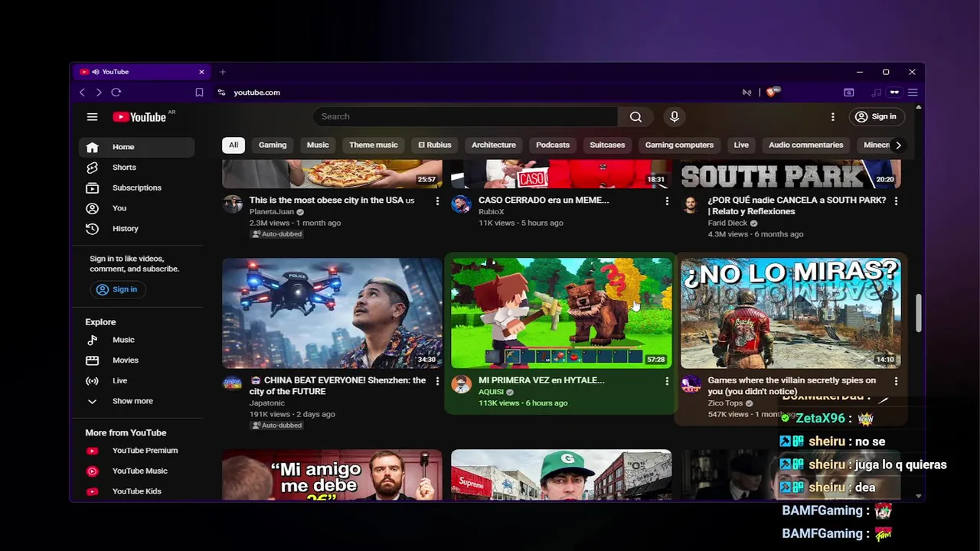Open Japatonic channel avatar
980x551 pixels.
(x=232, y=383)
